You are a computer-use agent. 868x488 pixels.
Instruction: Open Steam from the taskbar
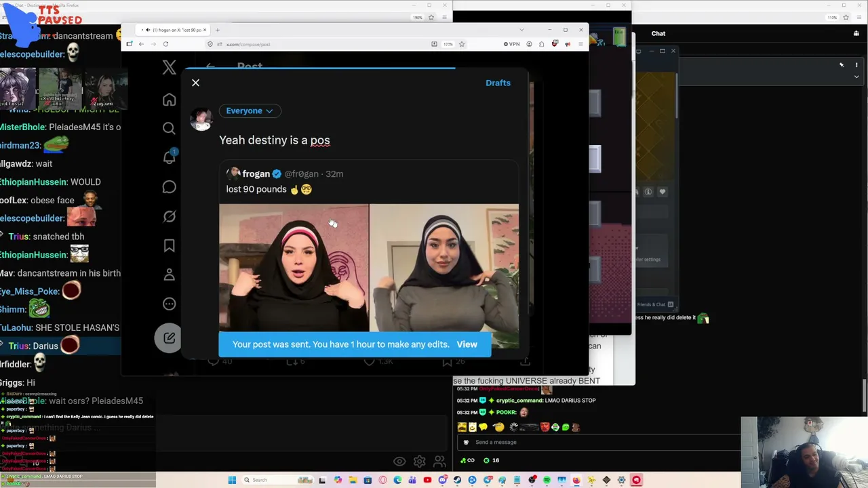[457, 480]
